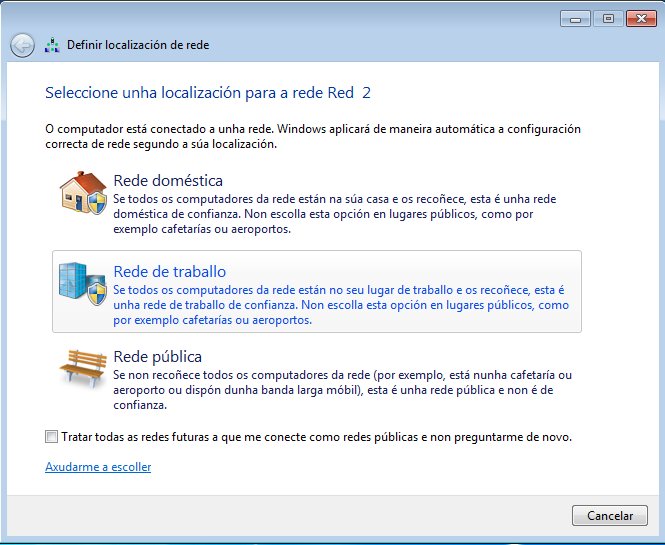Close the Definir localización de rede window

click(x=641, y=19)
